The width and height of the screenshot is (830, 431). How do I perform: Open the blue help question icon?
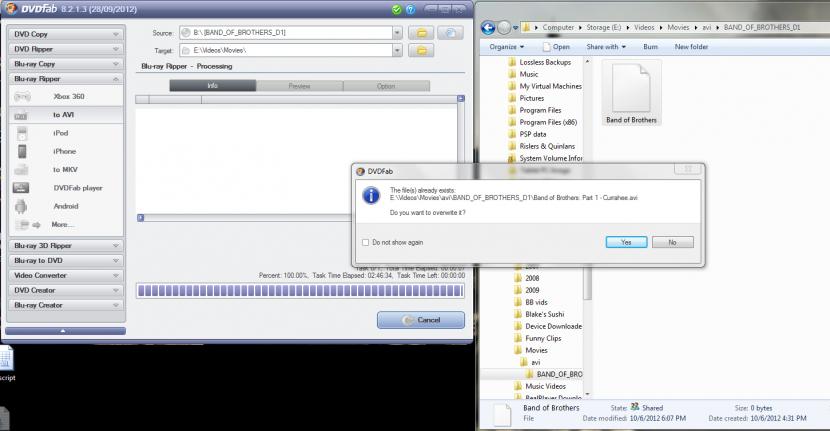[411, 8]
